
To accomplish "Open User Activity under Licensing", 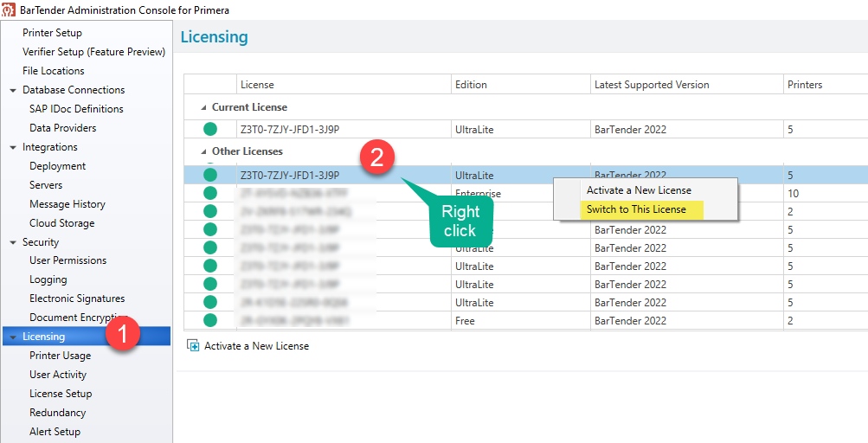I will tap(58, 375).
